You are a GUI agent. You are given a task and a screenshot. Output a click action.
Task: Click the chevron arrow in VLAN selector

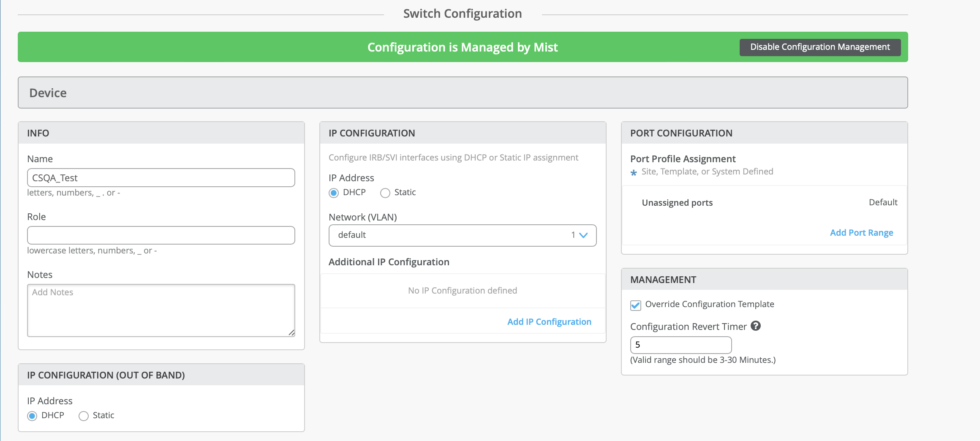tap(583, 235)
